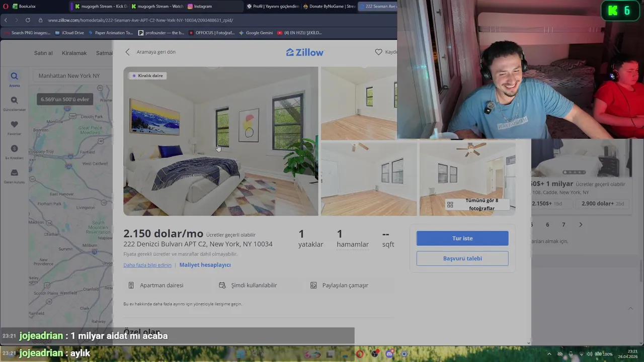The width and height of the screenshot is (644, 362).
Task: Open the EN HIZLI ŞEKİLD YouTube bookmark
Action: 299,33
